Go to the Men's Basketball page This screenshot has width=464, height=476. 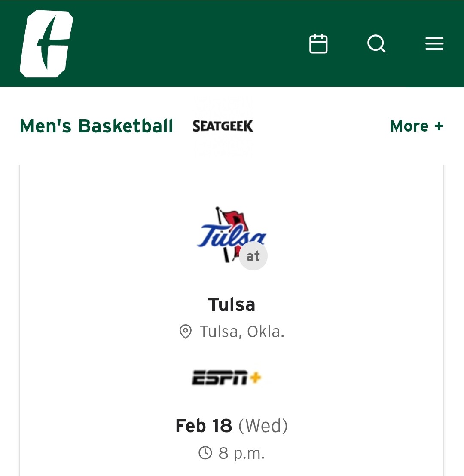click(x=96, y=126)
